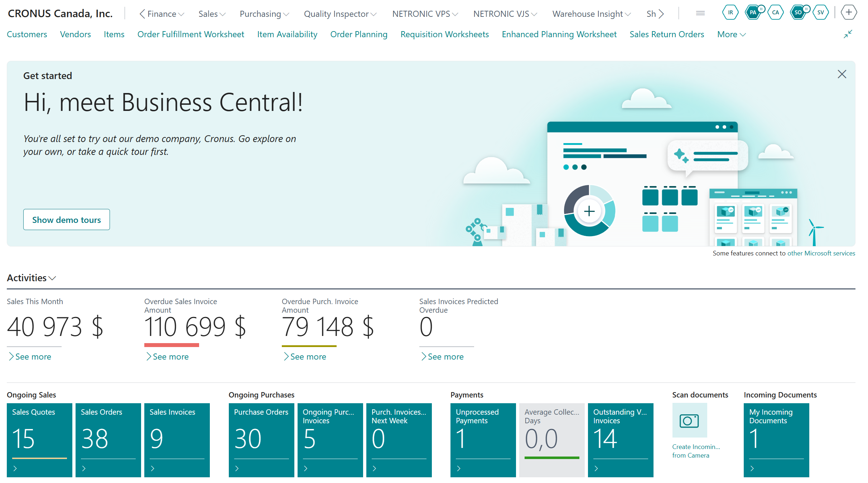Open the CA profile hexagon icon

776,13
